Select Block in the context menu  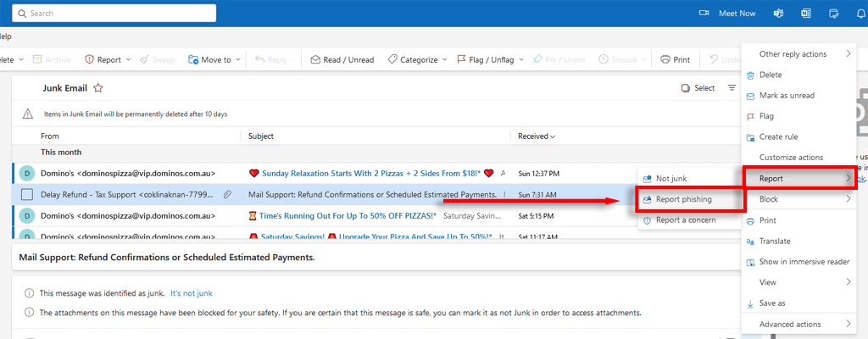tap(769, 199)
